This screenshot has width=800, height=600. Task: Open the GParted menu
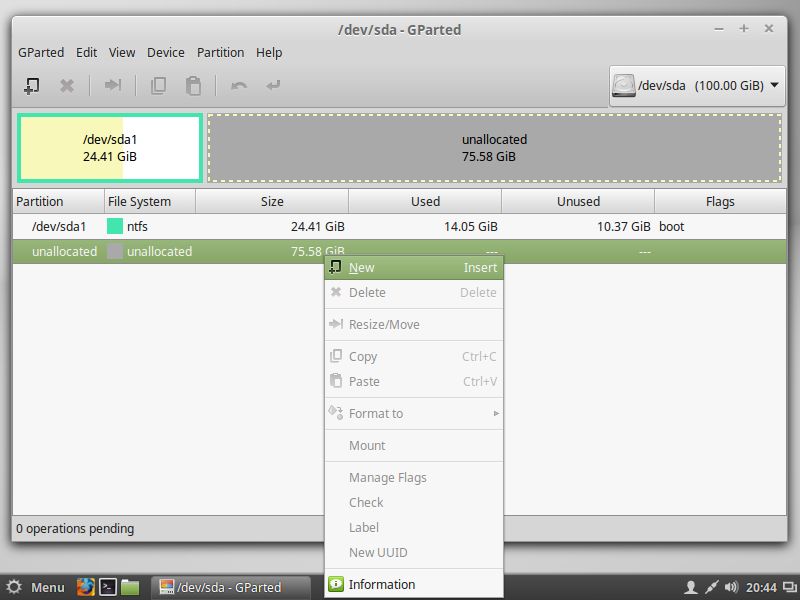tap(41, 53)
